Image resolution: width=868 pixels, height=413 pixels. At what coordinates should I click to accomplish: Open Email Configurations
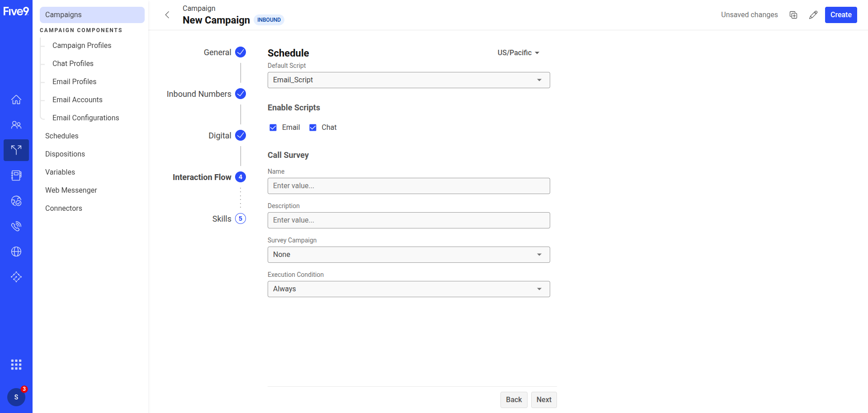86,118
